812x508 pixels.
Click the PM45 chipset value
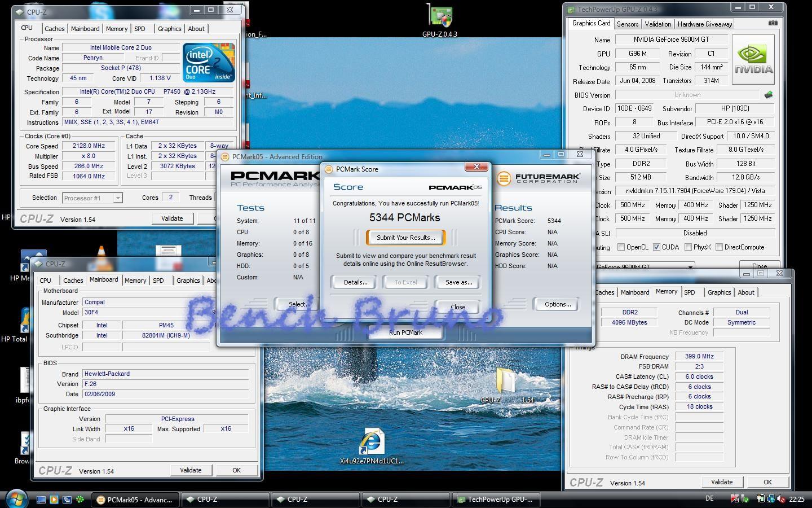click(166, 325)
